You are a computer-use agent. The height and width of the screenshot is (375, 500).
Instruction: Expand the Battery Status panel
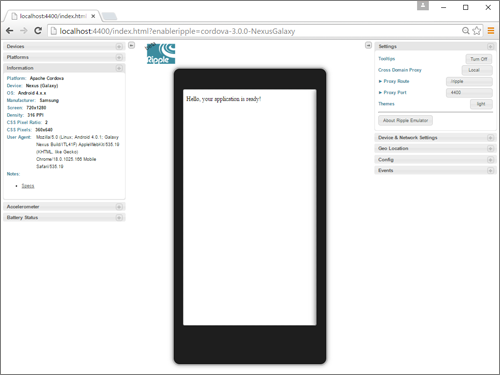pos(64,218)
